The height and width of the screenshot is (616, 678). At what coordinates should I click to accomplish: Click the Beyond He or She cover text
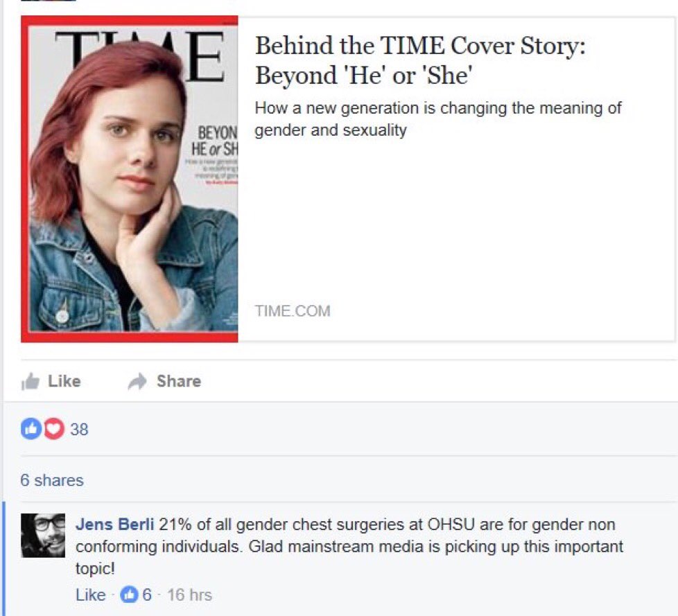point(215,141)
